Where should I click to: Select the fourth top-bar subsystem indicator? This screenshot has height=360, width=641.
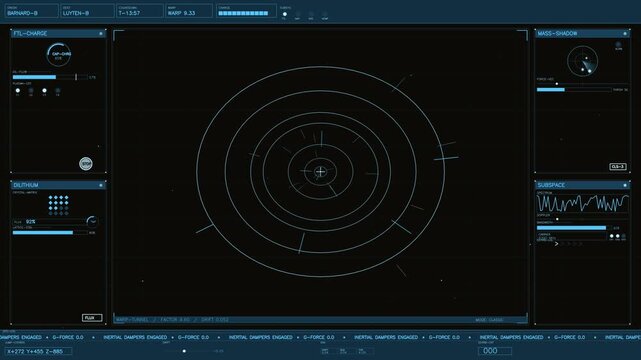[x=325, y=14]
